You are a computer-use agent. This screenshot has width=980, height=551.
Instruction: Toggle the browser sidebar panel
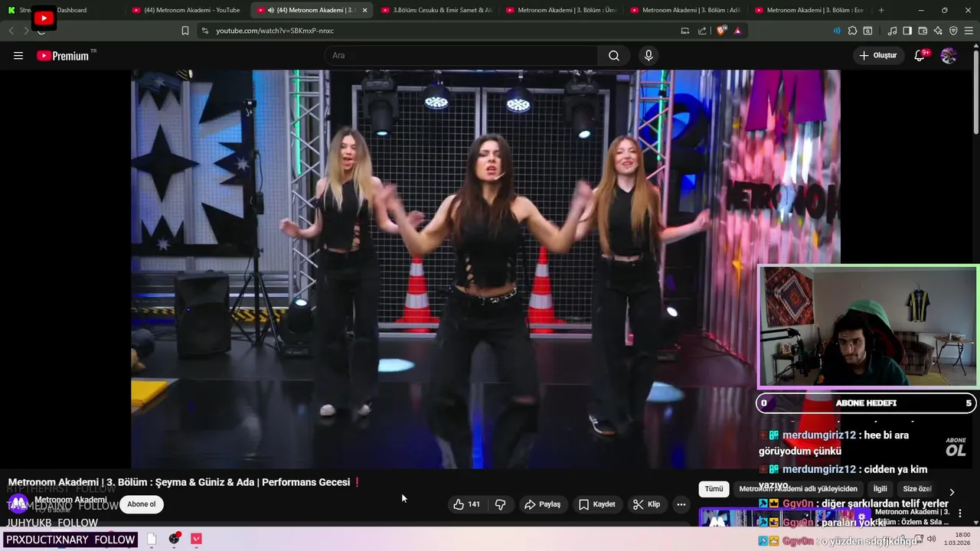[x=907, y=31]
